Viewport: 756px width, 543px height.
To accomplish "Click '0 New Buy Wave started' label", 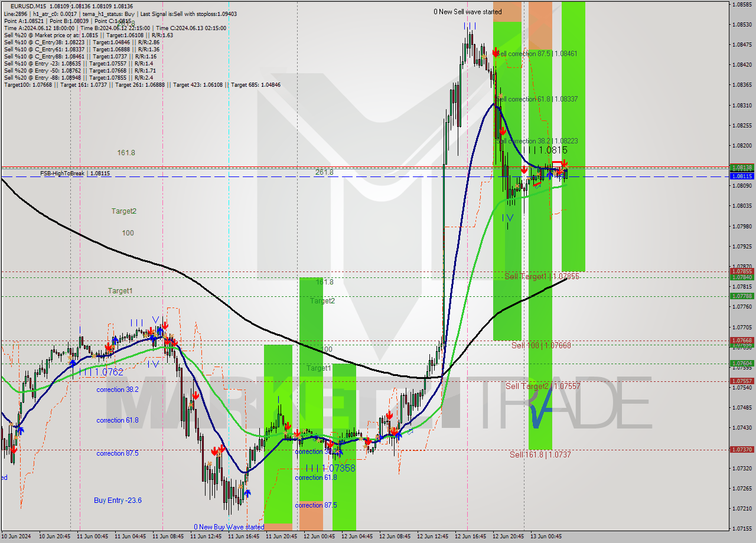I will pyautogui.click(x=229, y=527).
